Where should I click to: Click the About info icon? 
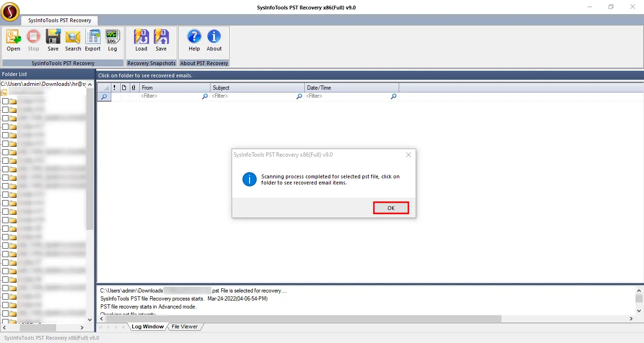pyautogui.click(x=214, y=40)
